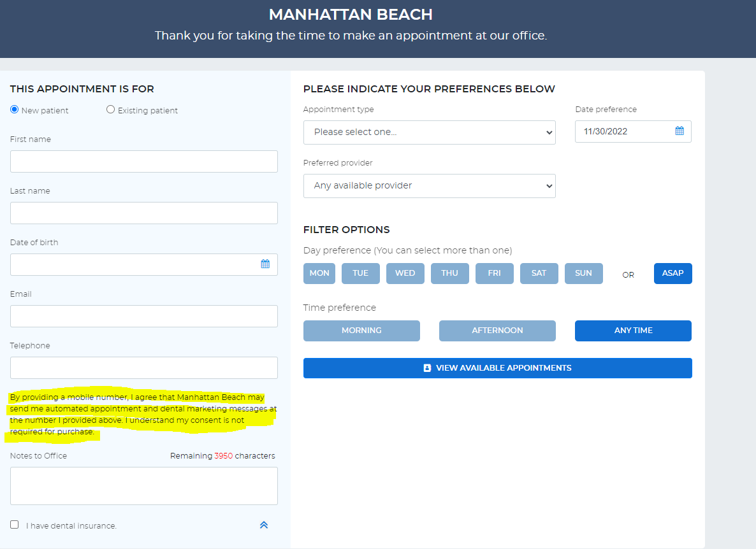This screenshot has height=549, width=756.
Task: Collapse form with double chevron up icon
Action: tap(264, 525)
